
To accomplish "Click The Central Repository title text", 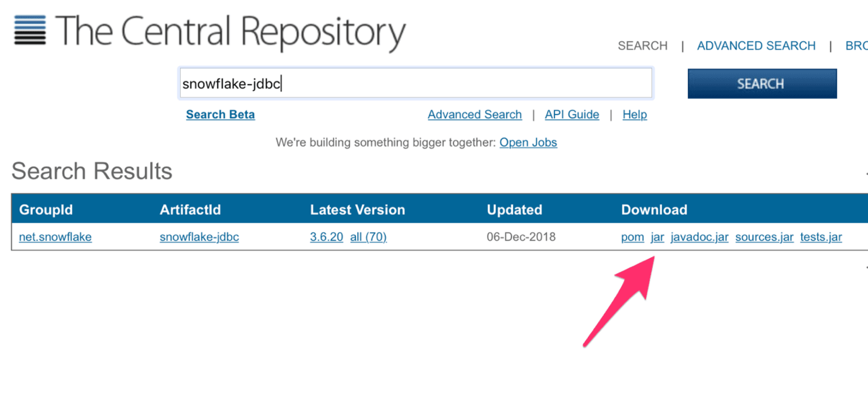I will (231, 33).
